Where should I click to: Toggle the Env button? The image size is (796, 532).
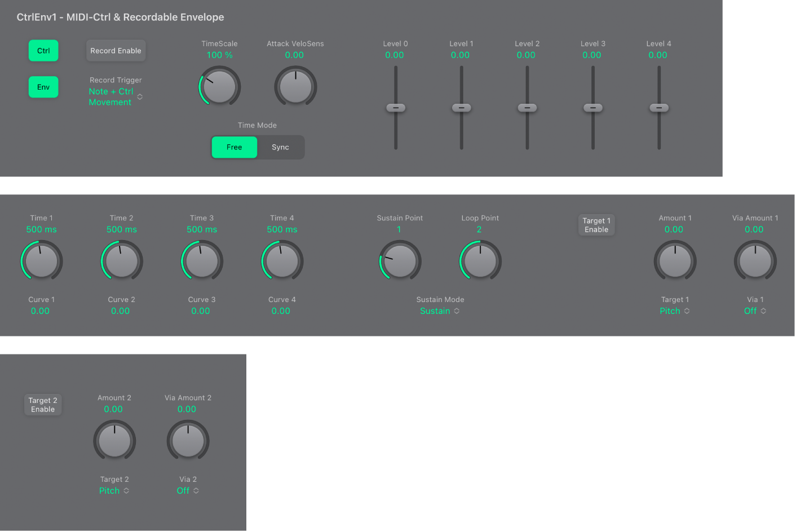click(43, 87)
